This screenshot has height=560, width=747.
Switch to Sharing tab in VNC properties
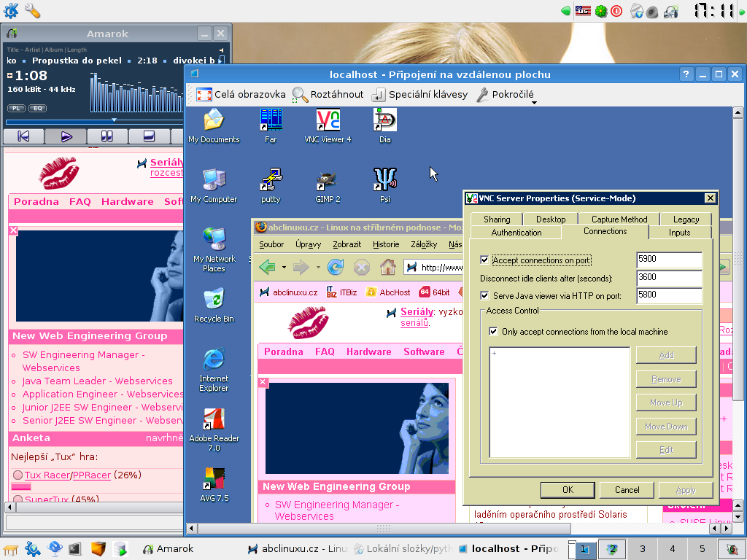click(x=496, y=219)
